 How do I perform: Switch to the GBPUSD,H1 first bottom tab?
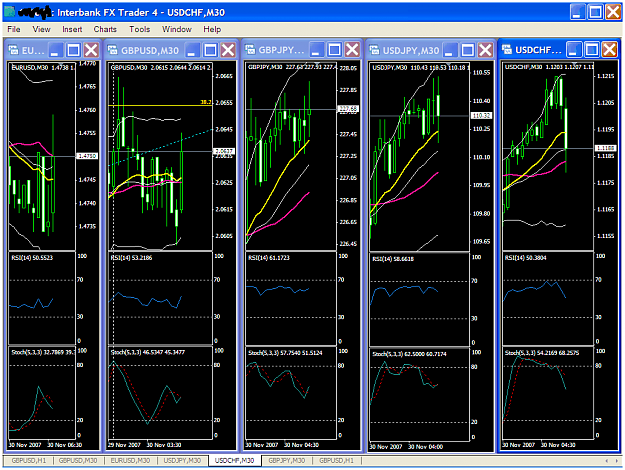(x=28, y=460)
